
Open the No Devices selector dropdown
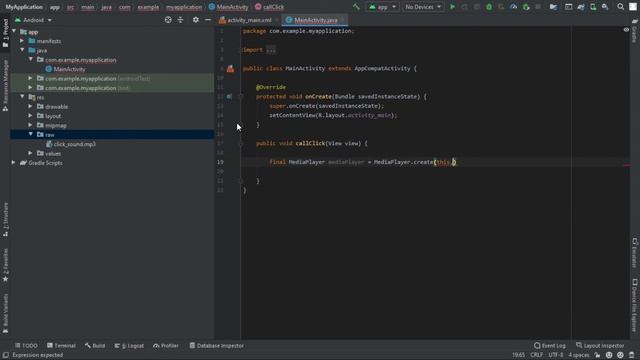[x=423, y=7]
